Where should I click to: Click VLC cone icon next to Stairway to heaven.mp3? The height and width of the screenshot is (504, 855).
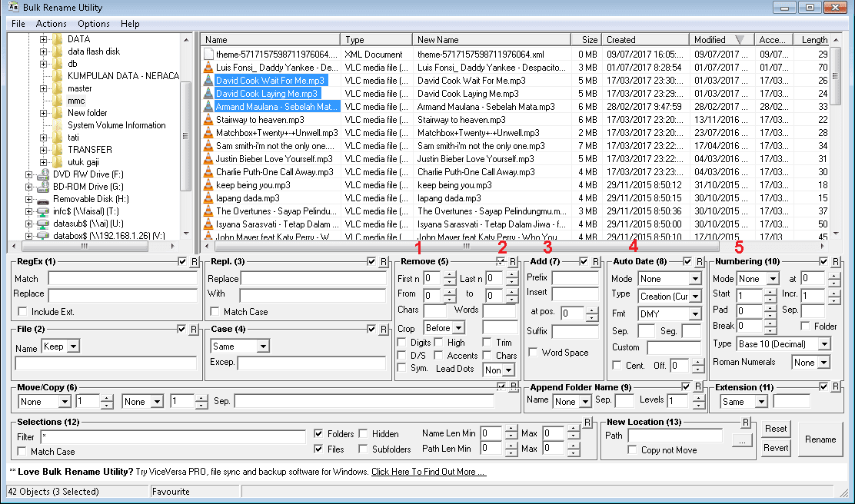208,119
